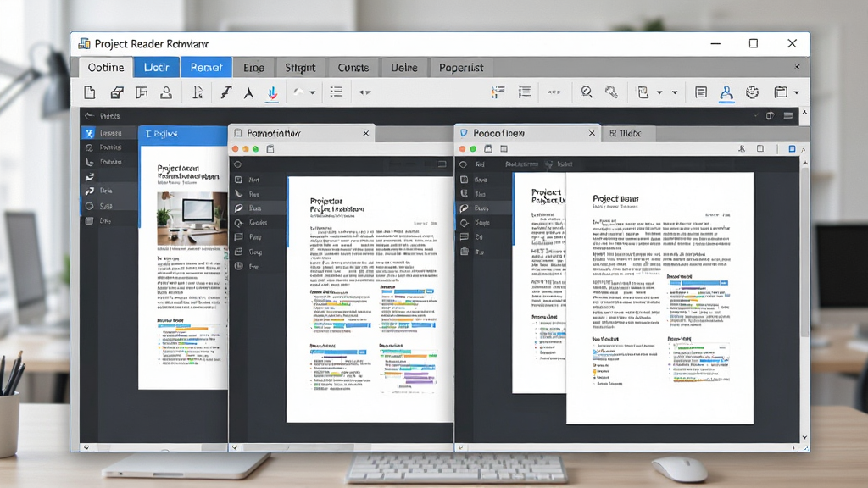Toggle blue square view button in Poocofloew toolbar

tap(792, 149)
